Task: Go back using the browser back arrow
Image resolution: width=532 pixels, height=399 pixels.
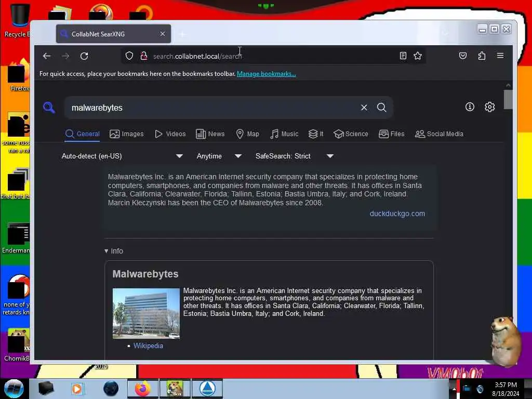Action: (46, 56)
